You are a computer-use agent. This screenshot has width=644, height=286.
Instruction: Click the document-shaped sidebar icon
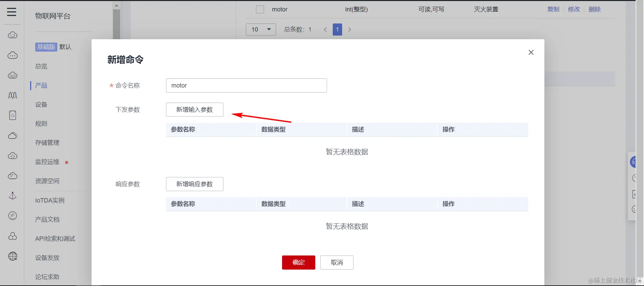[13, 115]
